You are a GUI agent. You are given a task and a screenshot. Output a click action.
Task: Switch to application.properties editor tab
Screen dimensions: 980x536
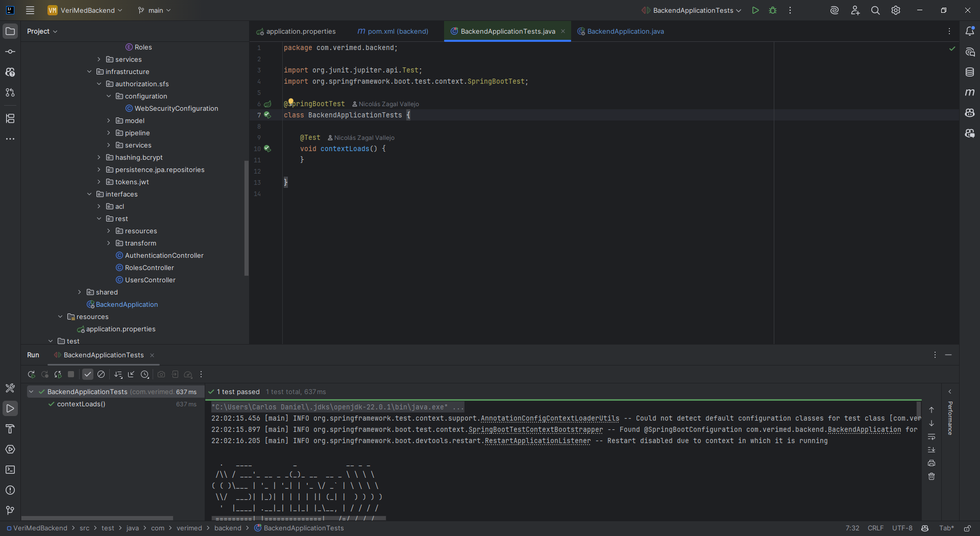click(x=296, y=31)
